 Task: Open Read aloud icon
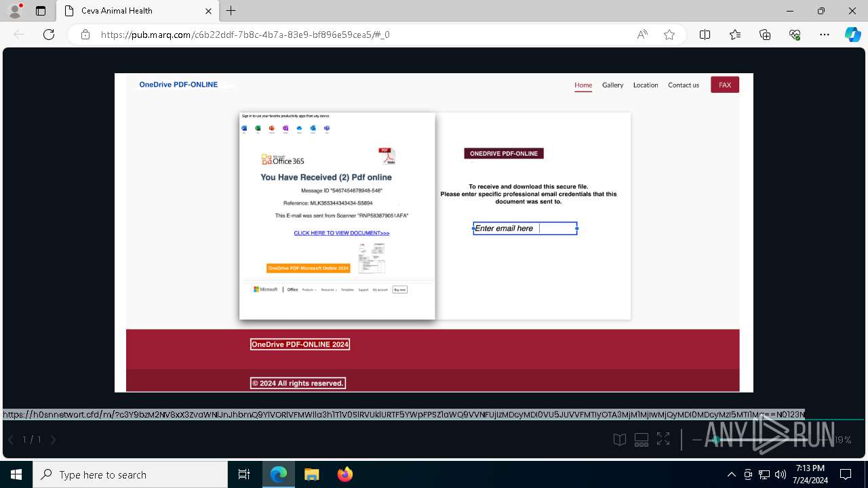click(642, 35)
